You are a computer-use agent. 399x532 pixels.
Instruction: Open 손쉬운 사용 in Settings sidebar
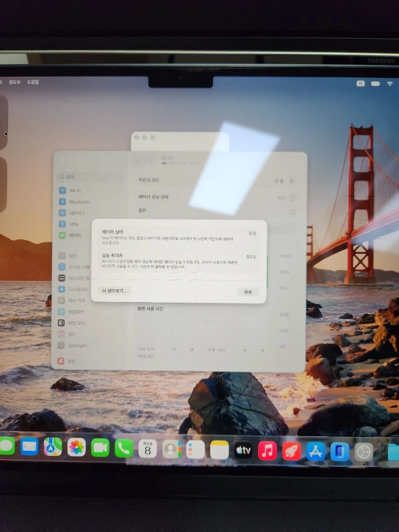[74, 267]
